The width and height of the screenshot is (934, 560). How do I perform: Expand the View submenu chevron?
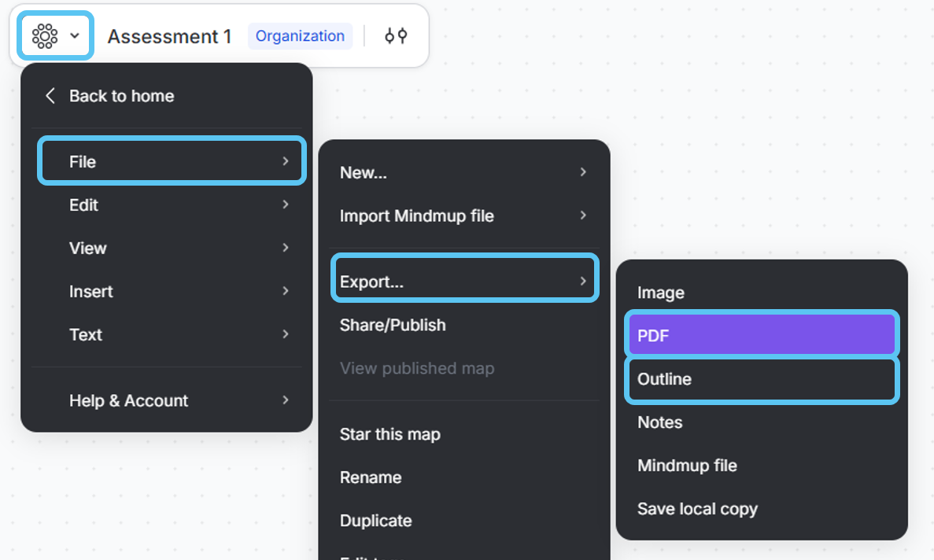[x=286, y=248]
